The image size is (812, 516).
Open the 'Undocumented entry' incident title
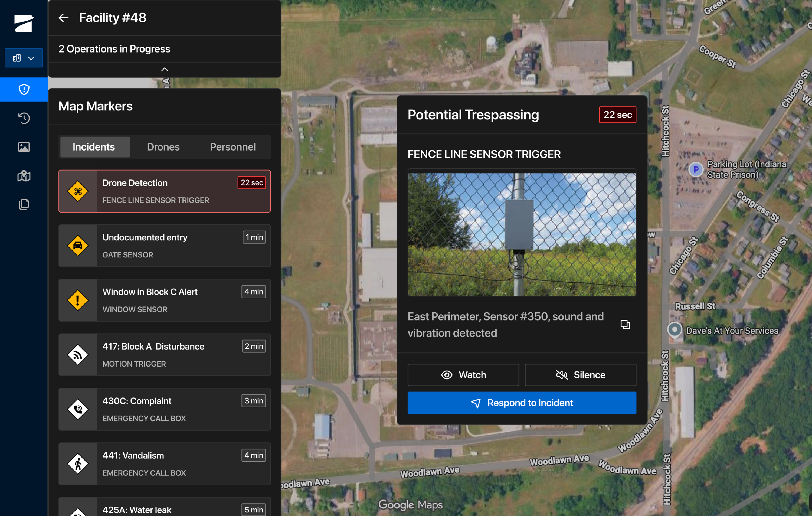tap(145, 237)
